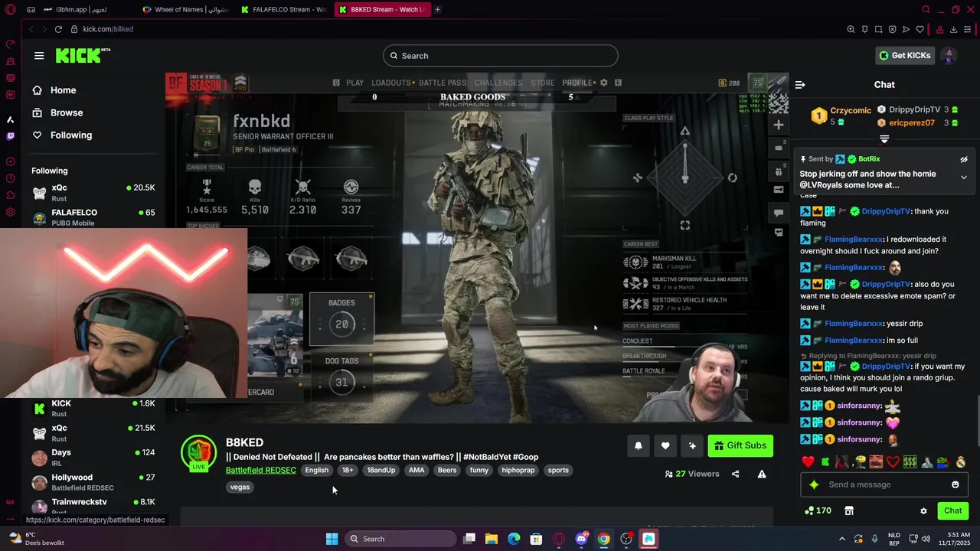Open xQc channel with 20.5K viewers
The height and width of the screenshot is (551, 980).
(x=93, y=193)
